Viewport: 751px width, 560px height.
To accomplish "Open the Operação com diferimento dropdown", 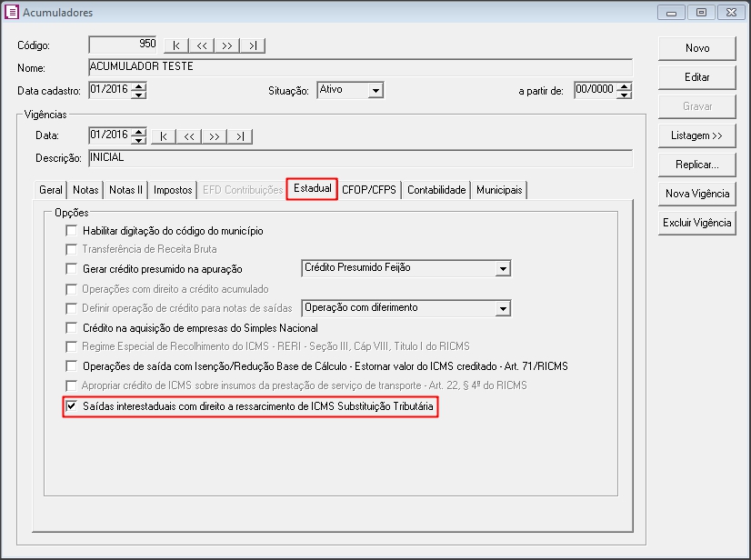I will click(503, 308).
